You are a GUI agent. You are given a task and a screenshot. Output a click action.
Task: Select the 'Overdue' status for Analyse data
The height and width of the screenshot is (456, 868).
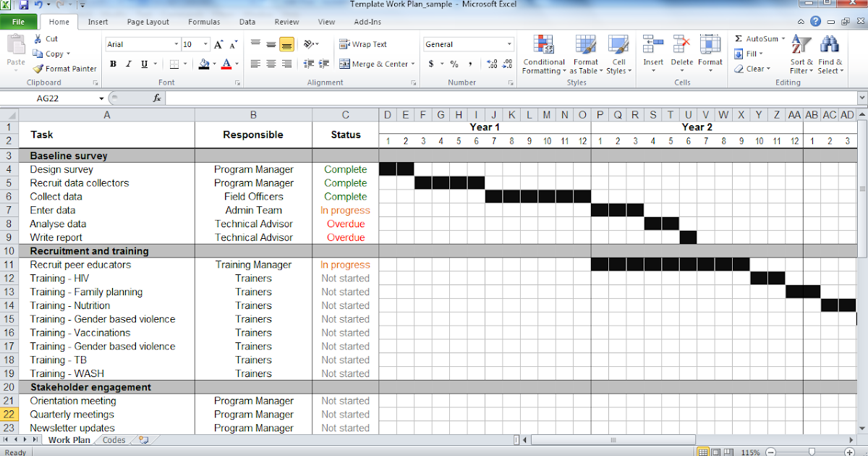click(x=346, y=224)
